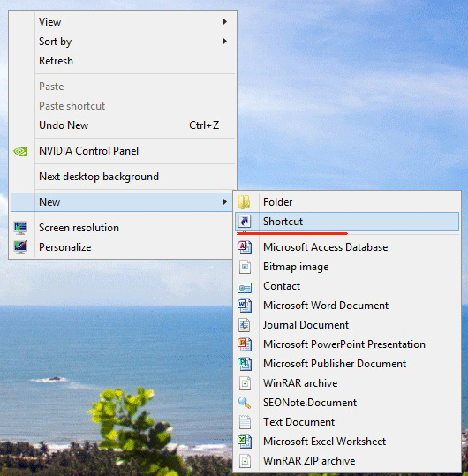Expand the Sort by submenu arrow
The width and height of the screenshot is (468, 476).
225,42
